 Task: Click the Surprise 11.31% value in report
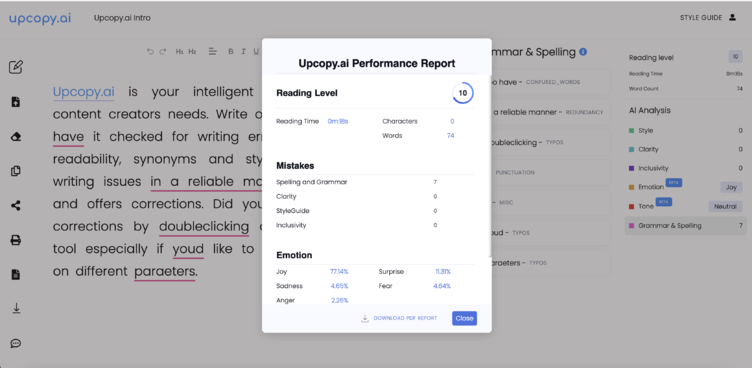[443, 272]
